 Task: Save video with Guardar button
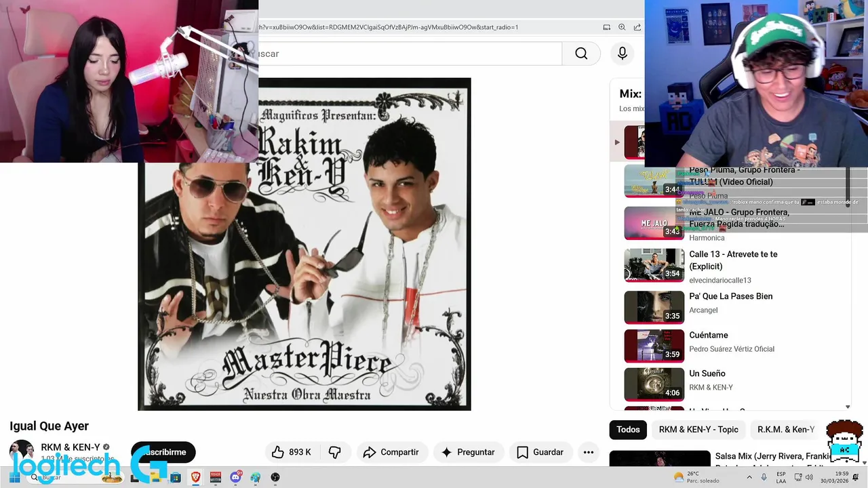[540, 452]
